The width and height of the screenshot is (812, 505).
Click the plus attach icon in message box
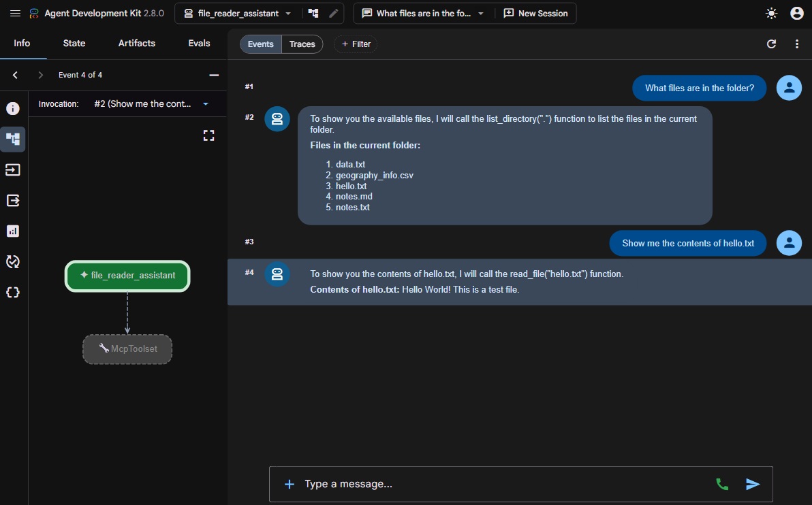(x=289, y=485)
